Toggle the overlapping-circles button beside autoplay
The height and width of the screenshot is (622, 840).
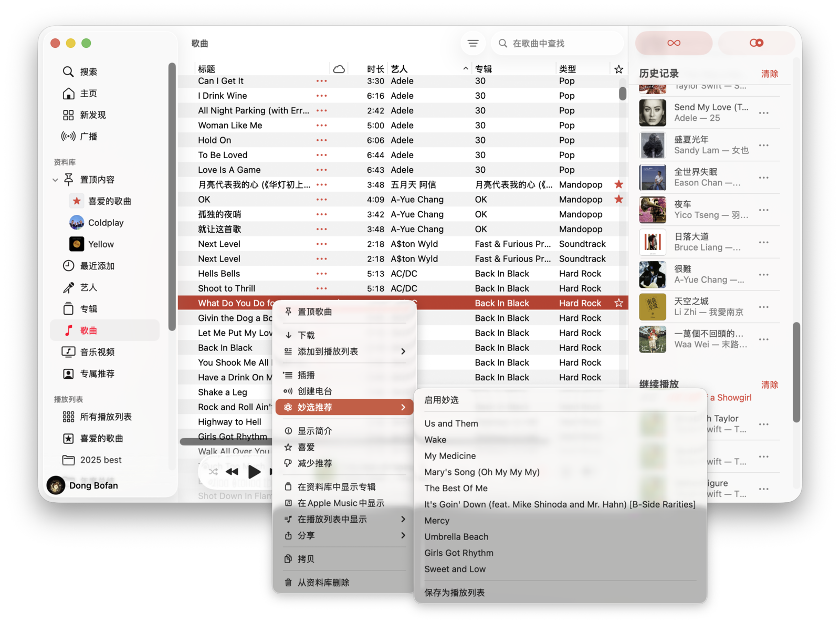tap(756, 43)
